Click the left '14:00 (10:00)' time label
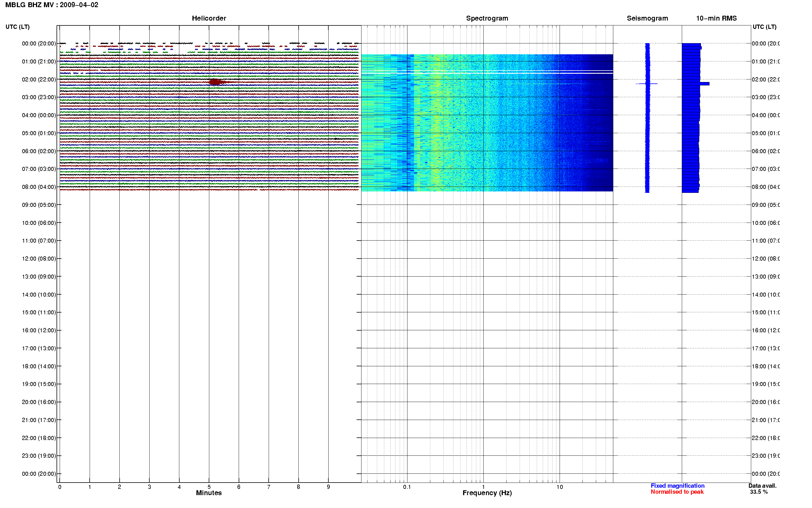This screenshot has width=812, height=508. (x=39, y=295)
